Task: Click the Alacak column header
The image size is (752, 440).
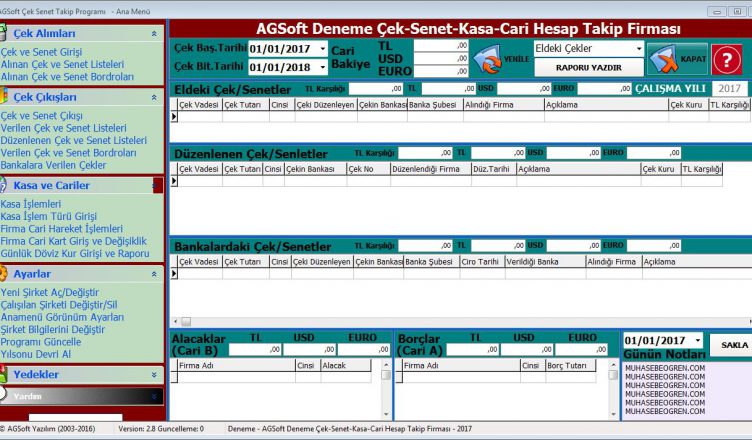Action: point(346,366)
